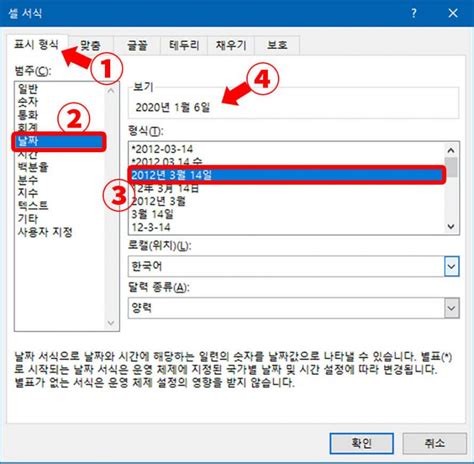Confirm with the 확인 button

362,443
